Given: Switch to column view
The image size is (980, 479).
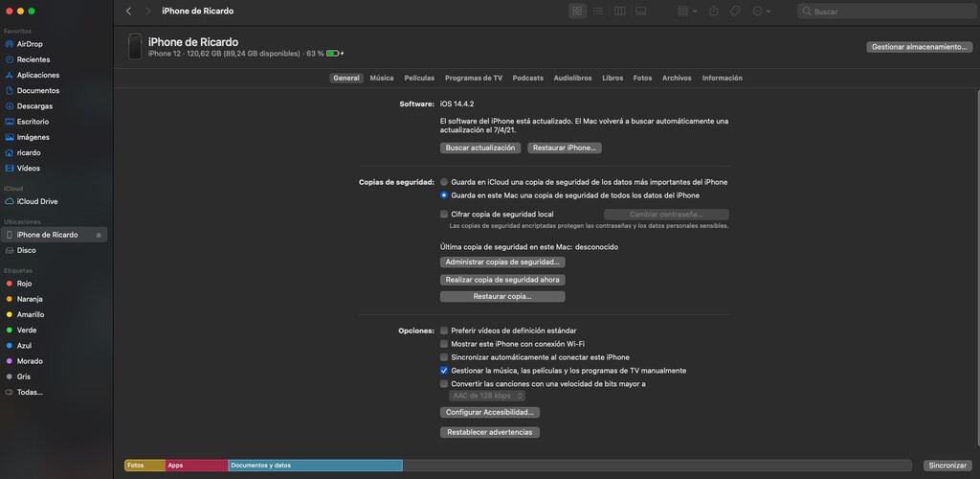Looking at the screenshot, I should [x=619, y=11].
